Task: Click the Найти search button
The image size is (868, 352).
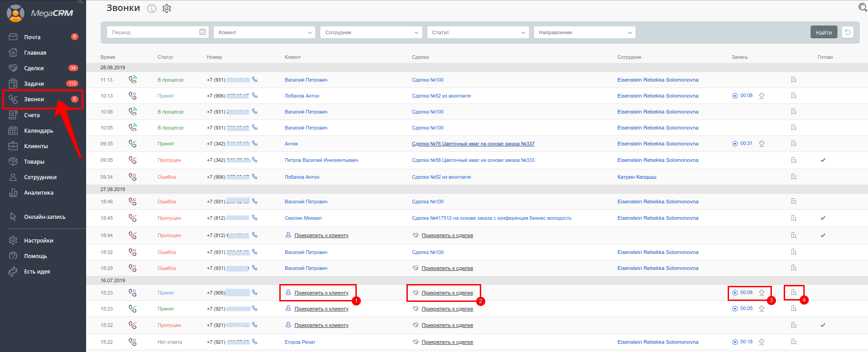Action: click(x=824, y=32)
